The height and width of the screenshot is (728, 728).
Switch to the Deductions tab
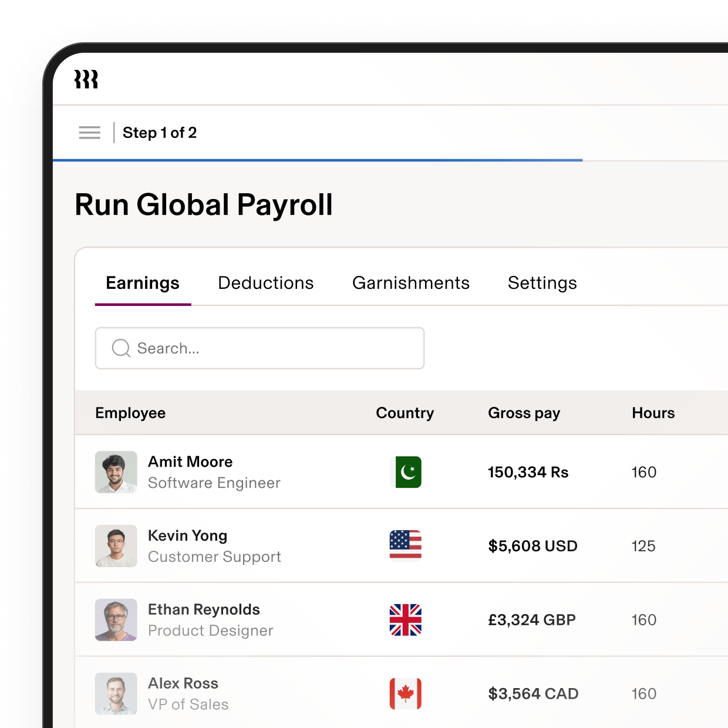265,283
